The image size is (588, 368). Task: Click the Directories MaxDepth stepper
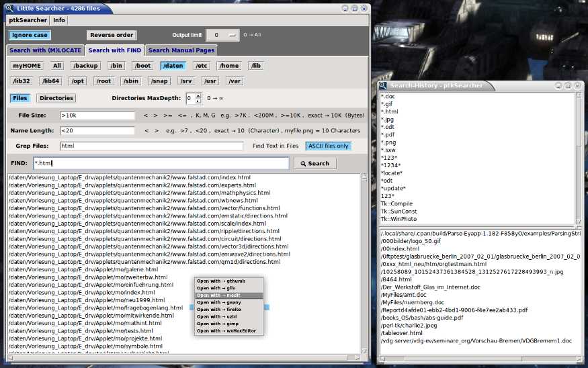[x=198, y=98]
